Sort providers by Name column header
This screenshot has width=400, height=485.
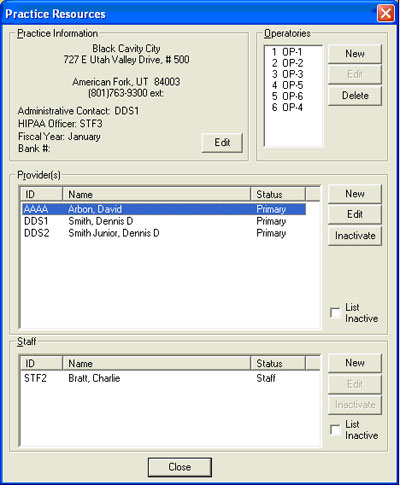(156, 194)
